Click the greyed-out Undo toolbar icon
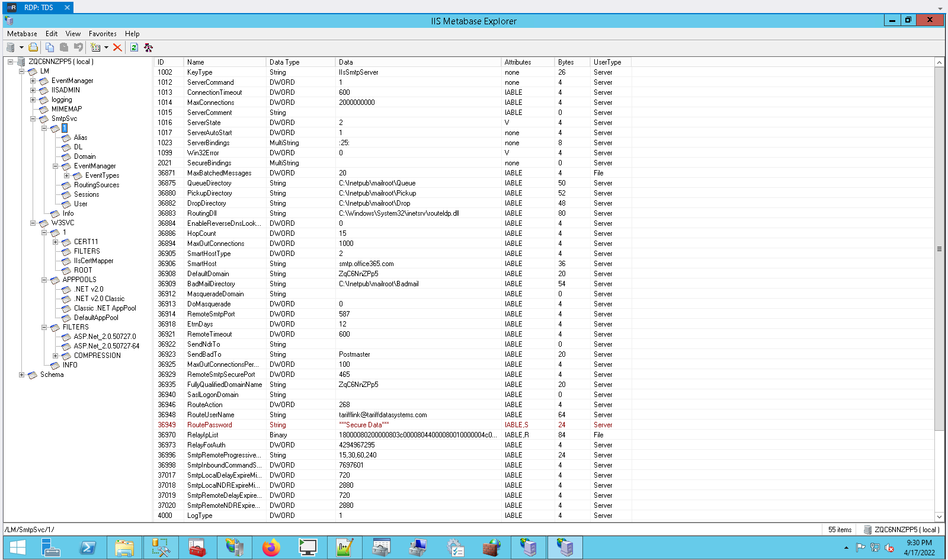This screenshot has height=560, width=948. [x=78, y=47]
